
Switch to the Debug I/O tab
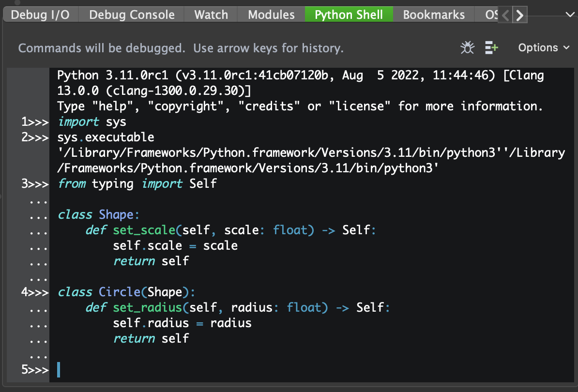tap(40, 15)
